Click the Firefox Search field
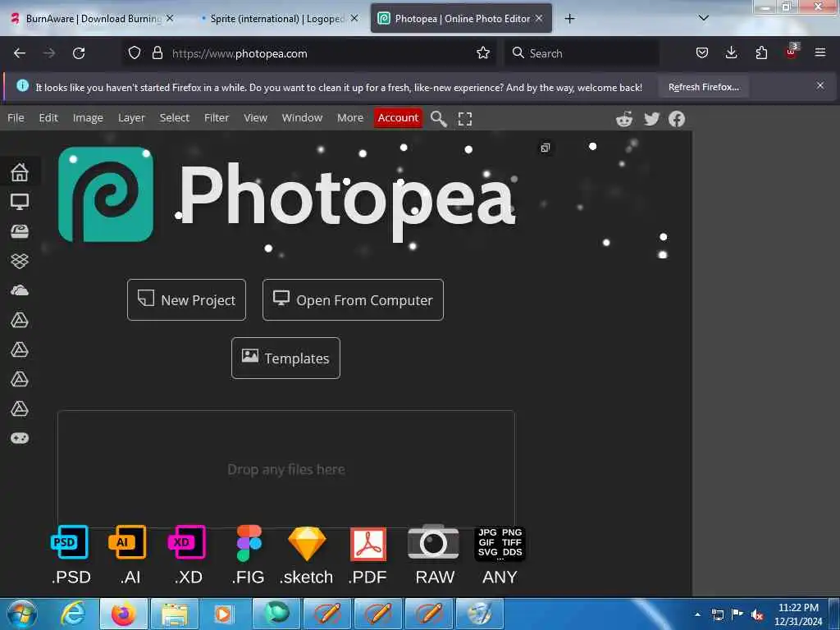840x630 pixels. [582, 53]
